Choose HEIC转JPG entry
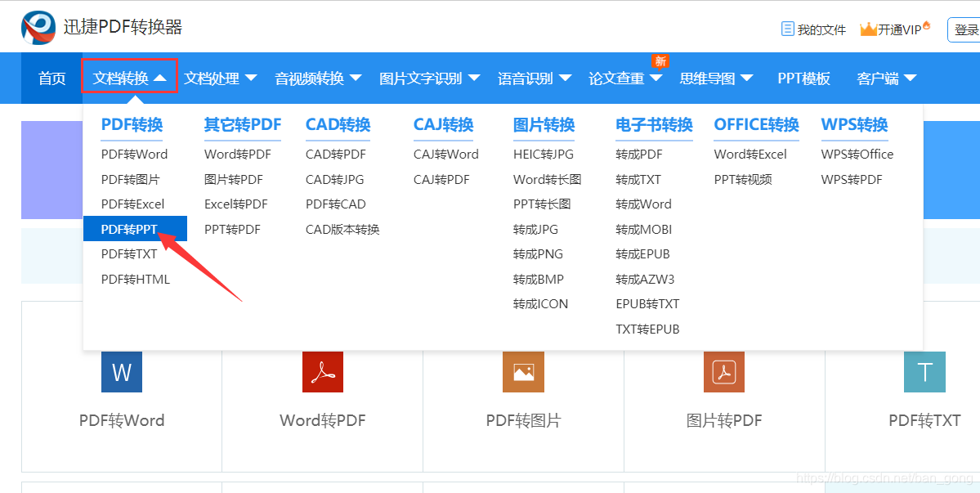Image resolution: width=980 pixels, height=493 pixels. click(x=543, y=155)
